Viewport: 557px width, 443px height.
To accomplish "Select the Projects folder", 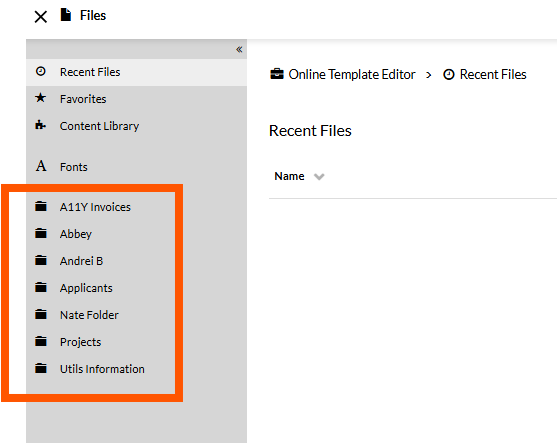I will 80,342.
